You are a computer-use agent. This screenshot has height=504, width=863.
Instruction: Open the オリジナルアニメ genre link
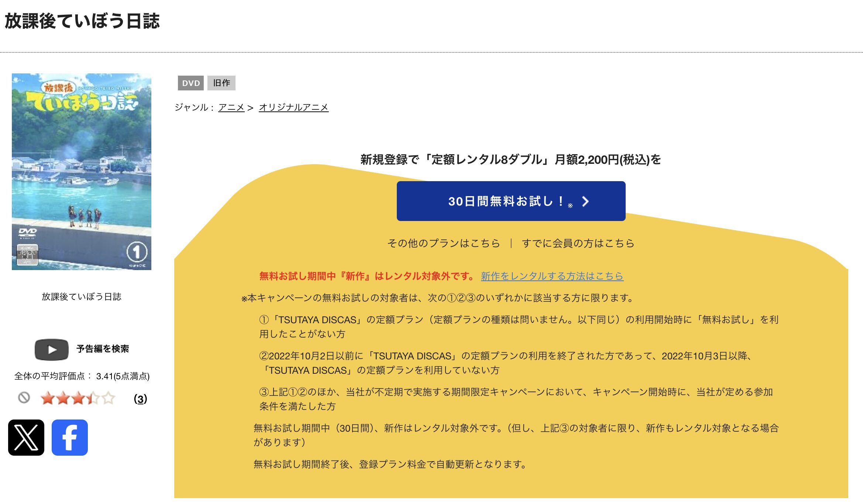293,107
